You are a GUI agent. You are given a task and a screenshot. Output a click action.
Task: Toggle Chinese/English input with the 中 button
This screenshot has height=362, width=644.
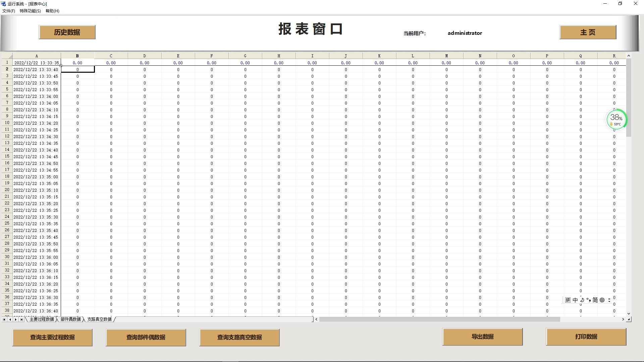[x=575, y=300]
